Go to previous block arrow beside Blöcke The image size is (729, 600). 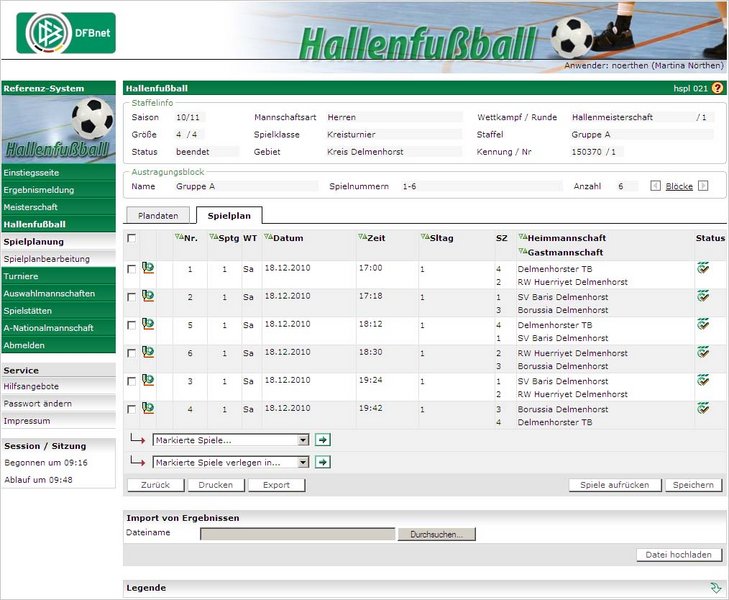point(655,186)
